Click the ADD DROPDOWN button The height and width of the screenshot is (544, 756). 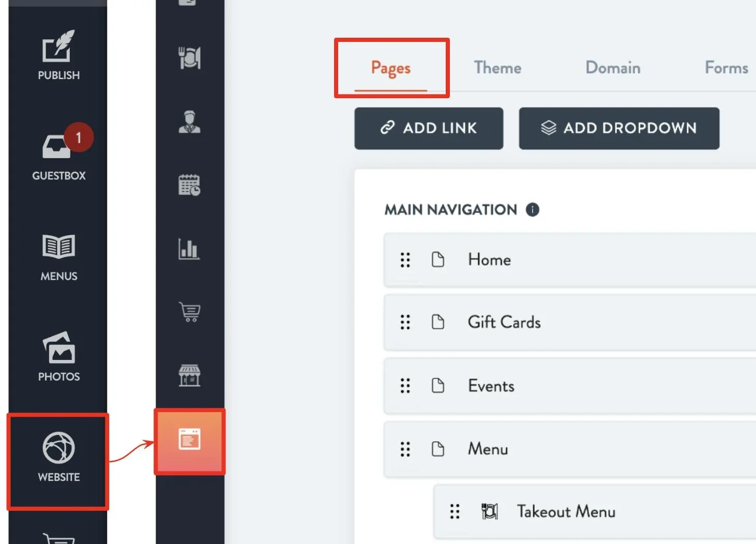pos(619,128)
